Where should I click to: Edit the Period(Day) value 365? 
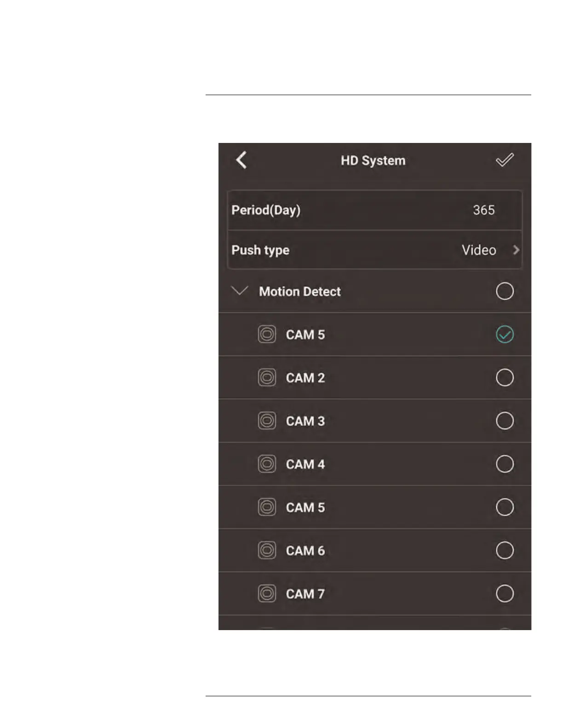click(483, 210)
